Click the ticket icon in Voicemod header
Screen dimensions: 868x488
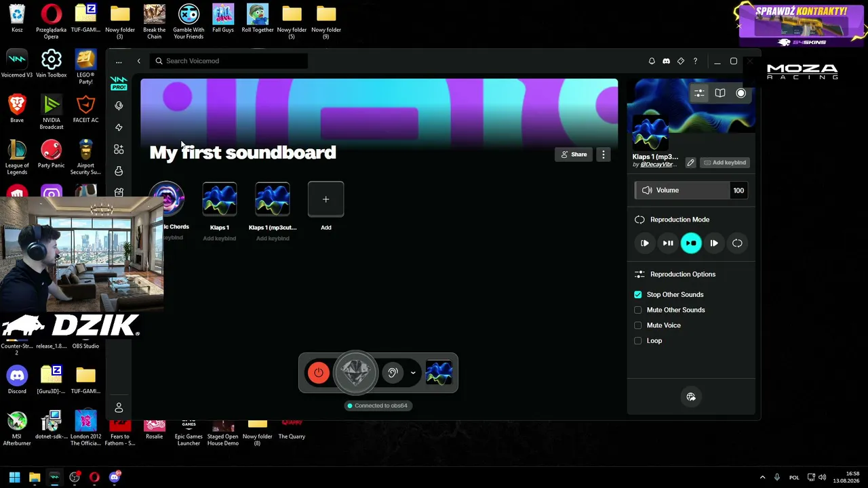[681, 61]
